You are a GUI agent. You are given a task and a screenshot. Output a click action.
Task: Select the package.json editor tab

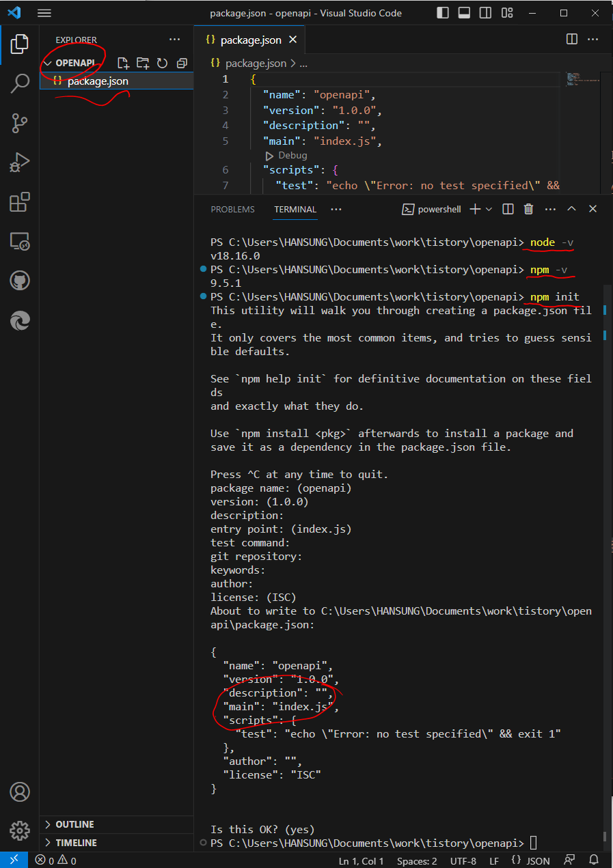249,40
